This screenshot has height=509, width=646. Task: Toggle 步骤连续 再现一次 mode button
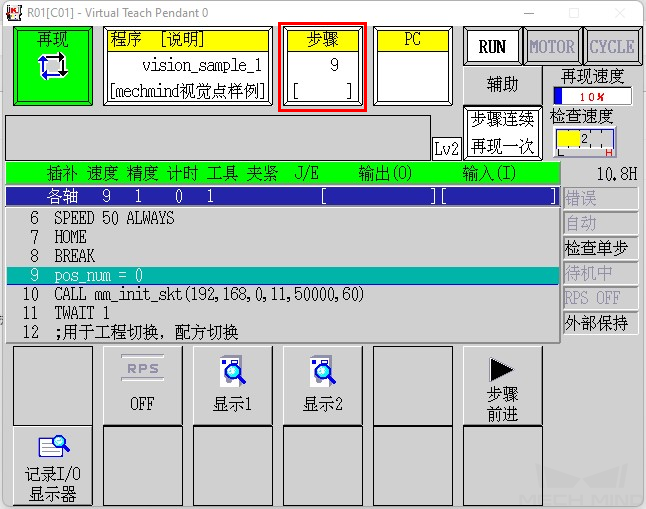tap(503, 133)
